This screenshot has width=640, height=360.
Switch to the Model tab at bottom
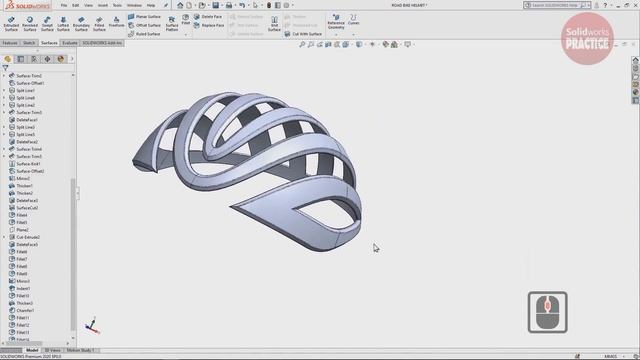coord(32,350)
